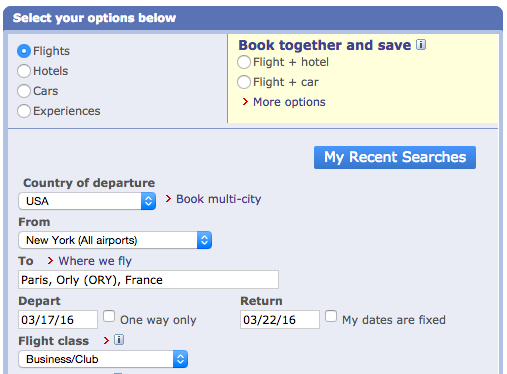Enable the One way only checkbox
This screenshot has width=507, height=374.
pos(109,316)
